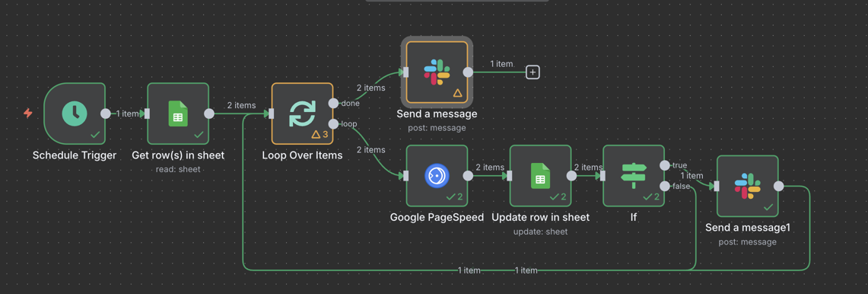Click the Schedule Trigger output connector
Image resolution: width=868 pixels, height=294 pixels.
click(105, 113)
